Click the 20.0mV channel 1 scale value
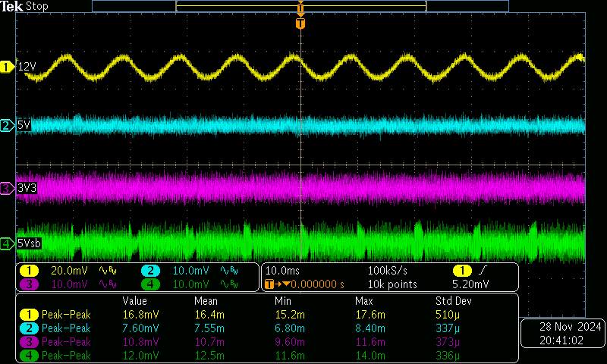 69,271
